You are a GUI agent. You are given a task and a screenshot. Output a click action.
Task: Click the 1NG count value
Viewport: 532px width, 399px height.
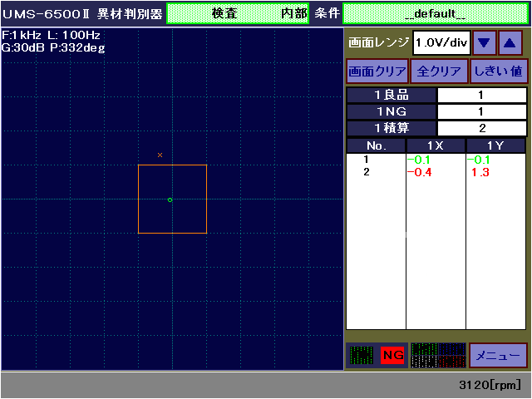(481, 111)
